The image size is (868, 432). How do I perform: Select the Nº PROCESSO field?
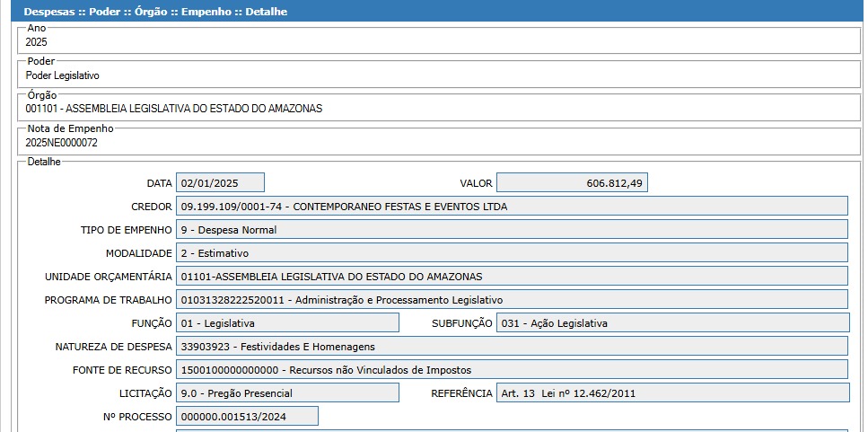pos(247,416)
